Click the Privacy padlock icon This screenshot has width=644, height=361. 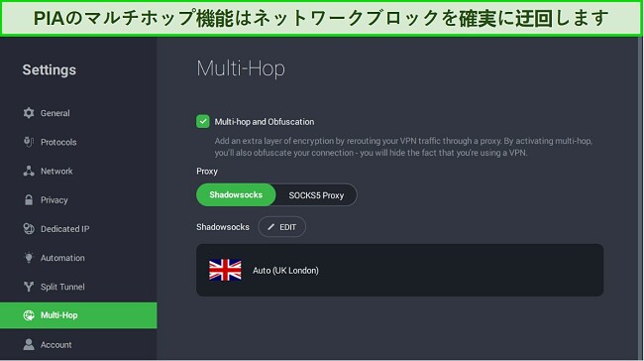29,199
